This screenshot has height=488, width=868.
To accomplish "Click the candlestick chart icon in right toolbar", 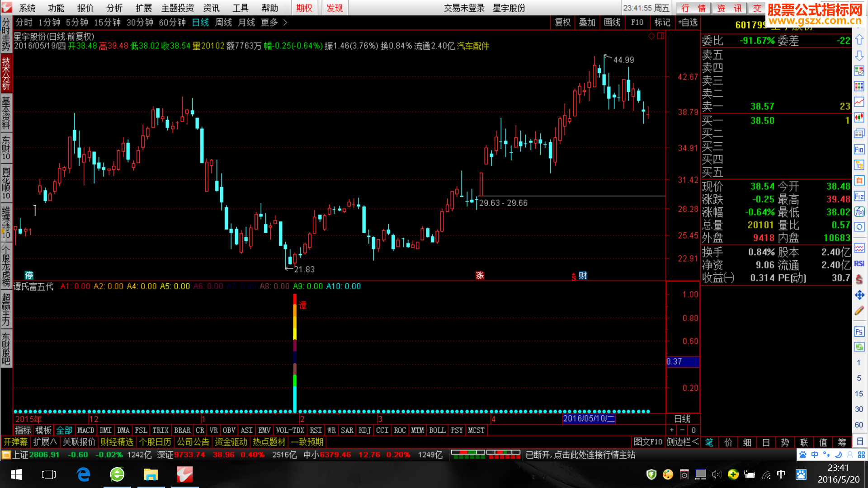I will 859,117.
